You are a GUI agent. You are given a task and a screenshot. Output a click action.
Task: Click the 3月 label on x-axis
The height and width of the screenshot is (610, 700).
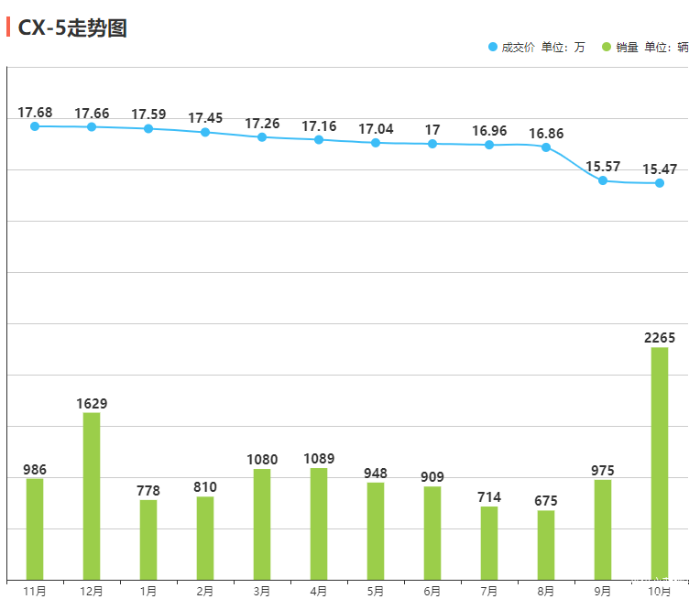point(262,592)
